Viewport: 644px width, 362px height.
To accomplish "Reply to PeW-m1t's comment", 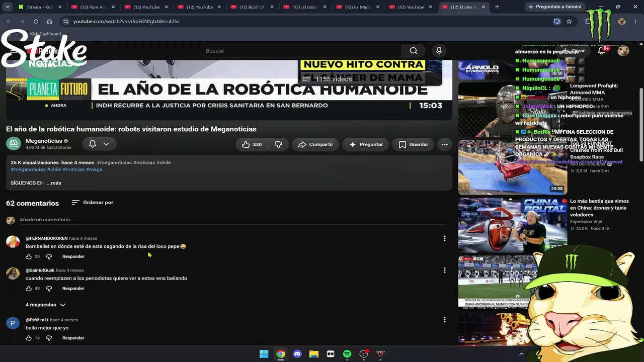I will click(73, 338).
